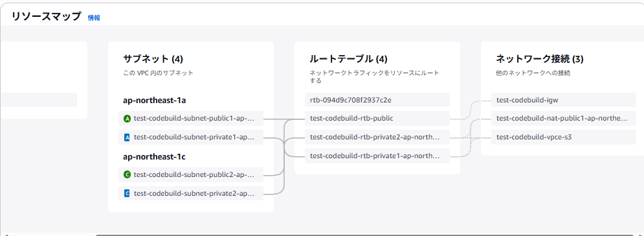Viewport: 644px width, 236px height.
Task: Click the green A icon of public1 subnet
Action: tap(127, 119)
